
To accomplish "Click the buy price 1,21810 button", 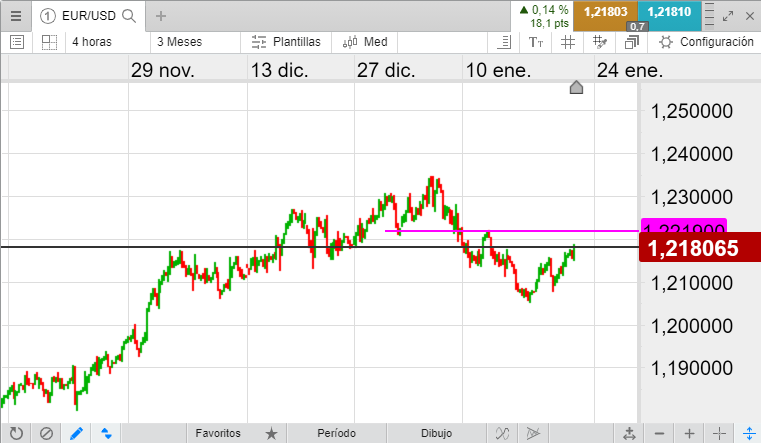I will pyautogui.click(x=669, y=12).
